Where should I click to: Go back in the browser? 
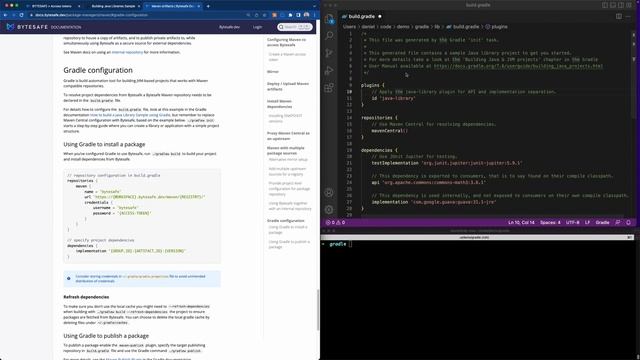tap(5, 15)
